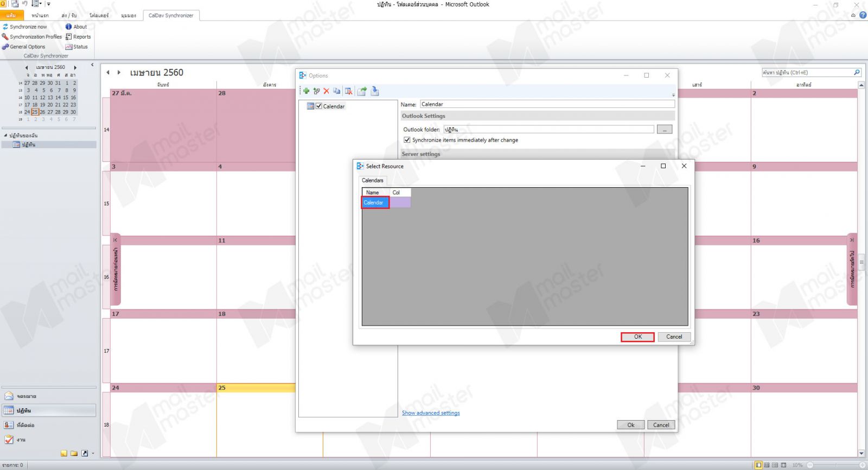
Task: Switch to the Folder (โฟลเดอร์) ribbon tab
Action: 99,15
